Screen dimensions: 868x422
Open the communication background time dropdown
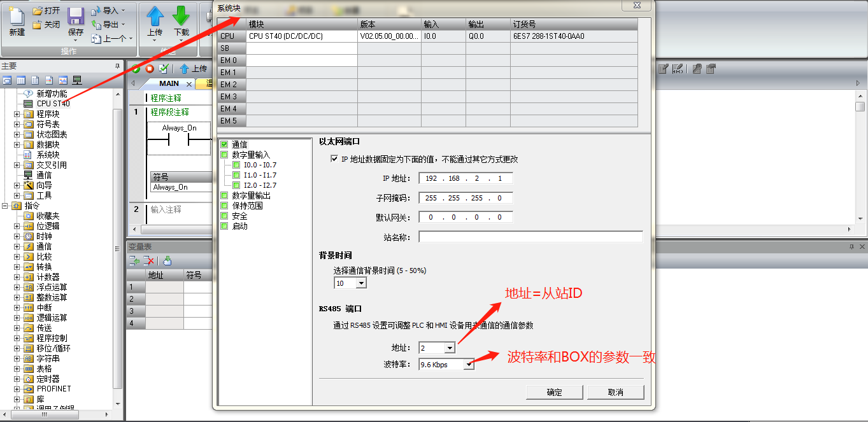point(361,283)
